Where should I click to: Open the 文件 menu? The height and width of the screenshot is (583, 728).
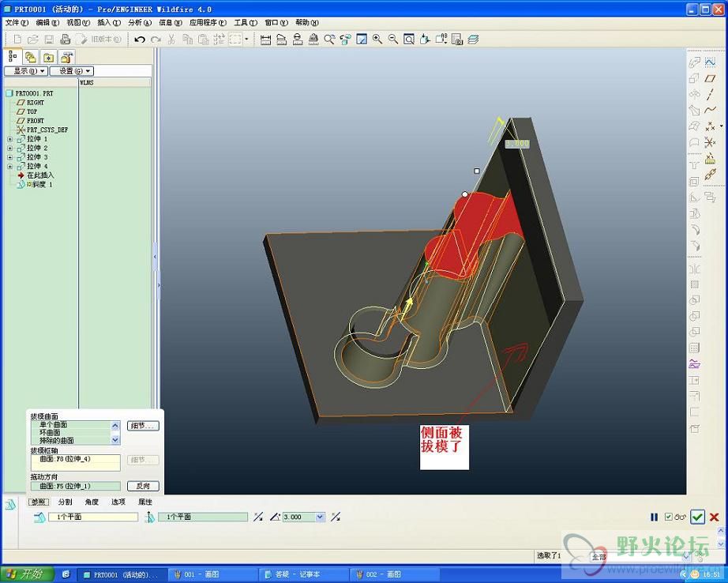click(x=17, y=22)
